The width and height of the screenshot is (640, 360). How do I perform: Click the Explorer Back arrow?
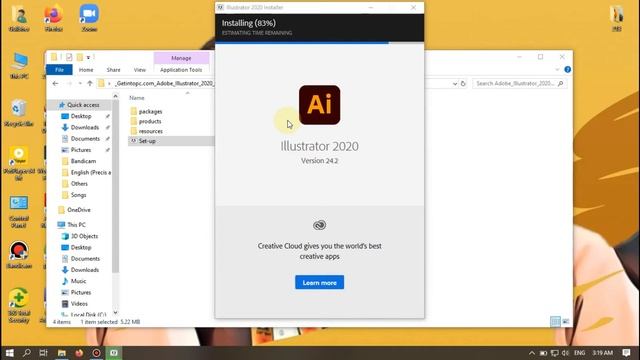pyautogui.click(x=56, y=83)
